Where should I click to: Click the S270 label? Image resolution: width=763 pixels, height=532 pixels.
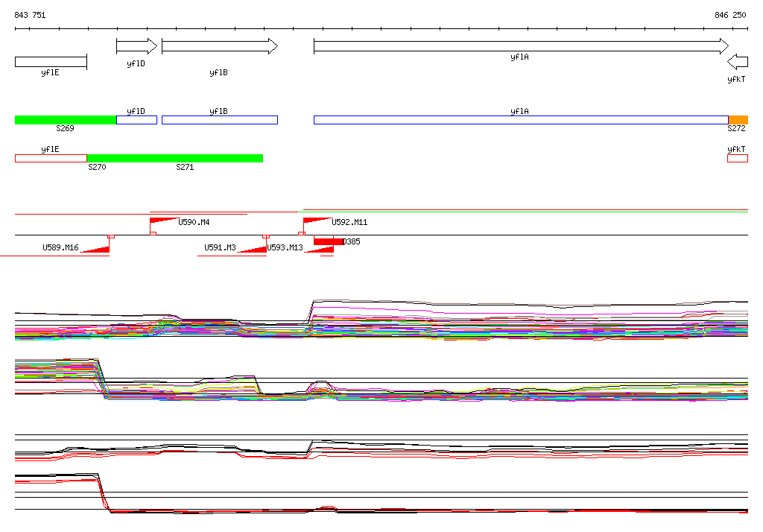point(97,167)
